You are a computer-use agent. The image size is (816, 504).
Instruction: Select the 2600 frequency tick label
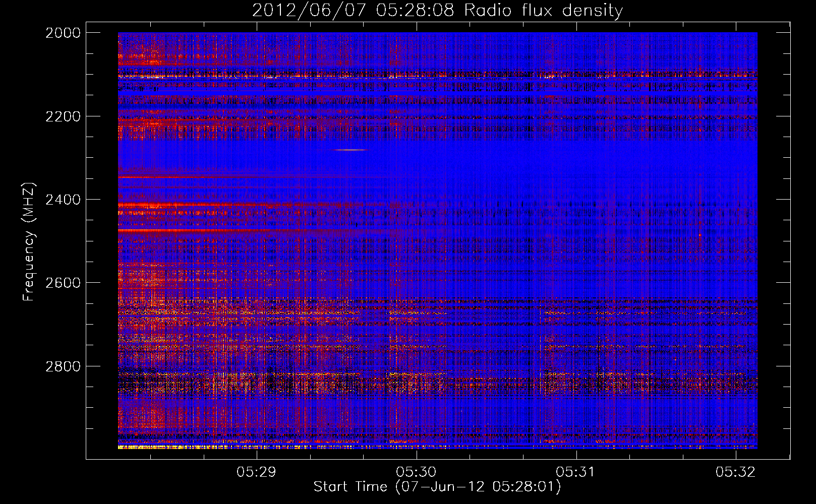pyautogui.click(x=63, y=283)
